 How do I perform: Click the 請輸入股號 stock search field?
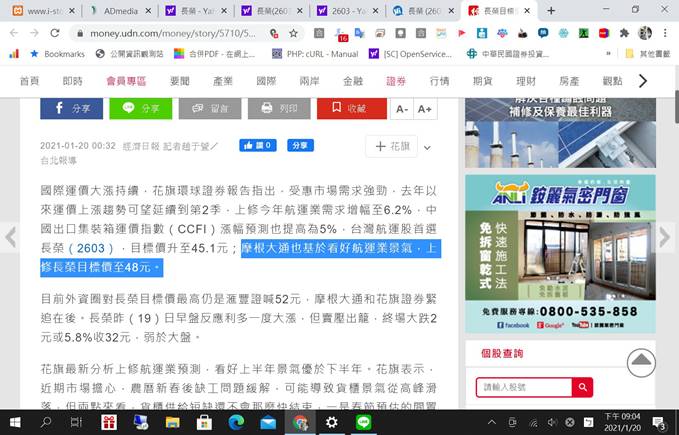pos(524,387)
